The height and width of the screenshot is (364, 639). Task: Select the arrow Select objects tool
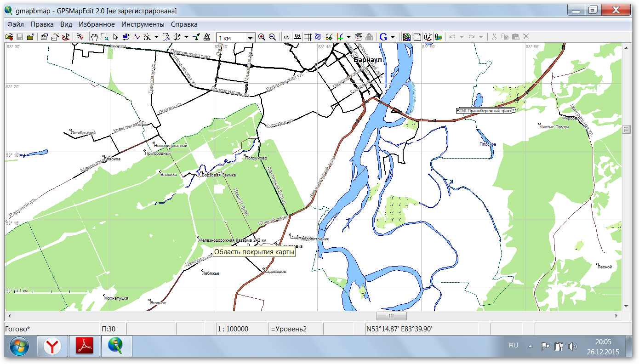[115, 37]
